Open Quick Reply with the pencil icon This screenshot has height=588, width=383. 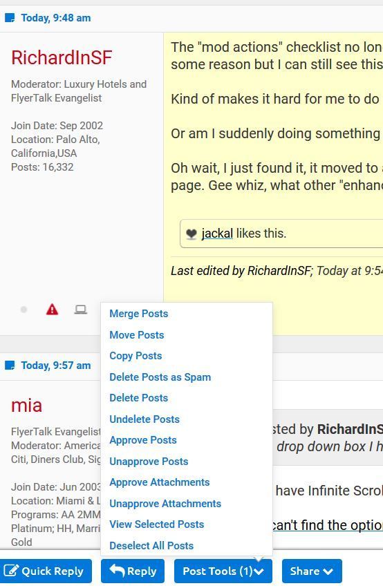[x=46, y=571]
